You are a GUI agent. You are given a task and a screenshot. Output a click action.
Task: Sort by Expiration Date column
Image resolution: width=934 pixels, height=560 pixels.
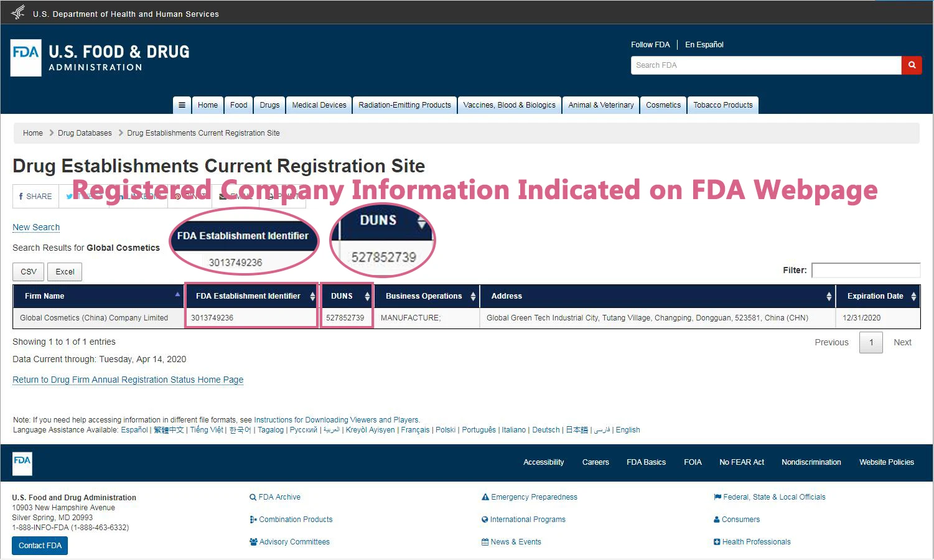pyautogui.click(x=877, y=296)
